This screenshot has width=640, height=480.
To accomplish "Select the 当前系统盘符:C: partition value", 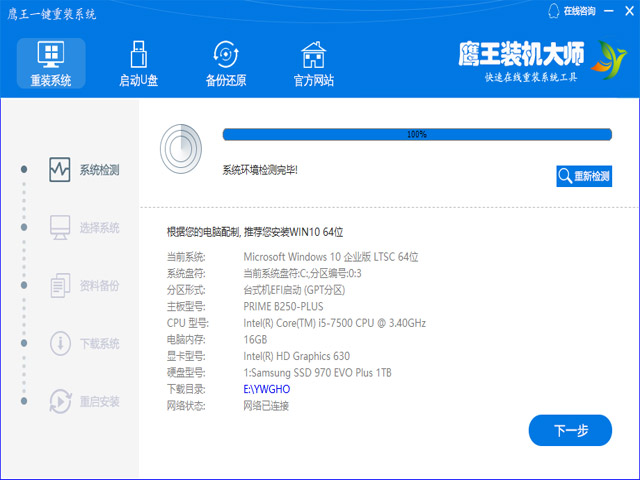I will click(x=302, y=273).
